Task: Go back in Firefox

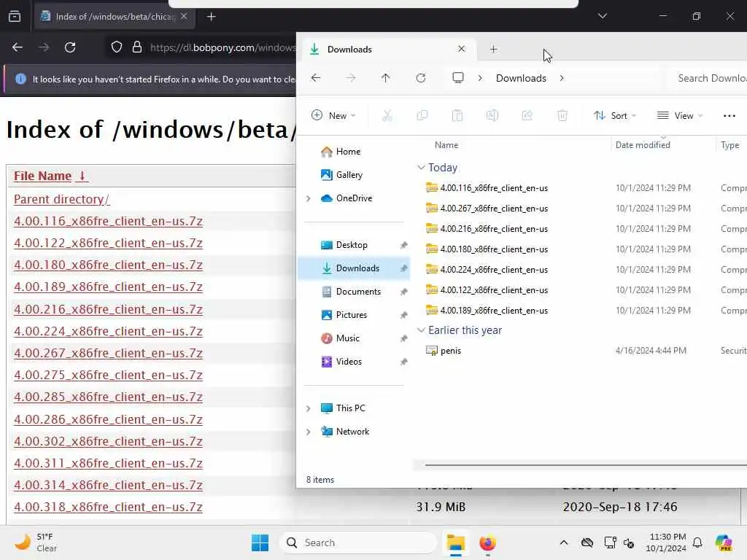Action: 18,47
